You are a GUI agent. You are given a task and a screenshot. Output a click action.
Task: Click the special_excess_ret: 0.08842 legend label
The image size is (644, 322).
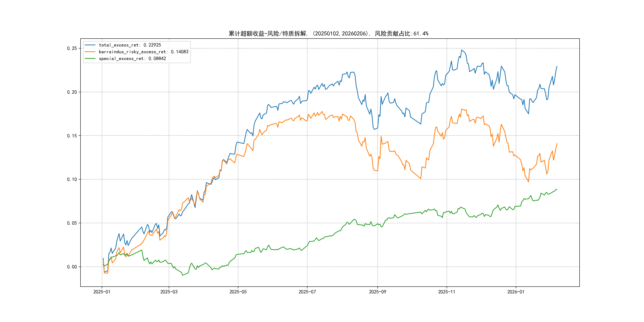click(x=132, y=58)
